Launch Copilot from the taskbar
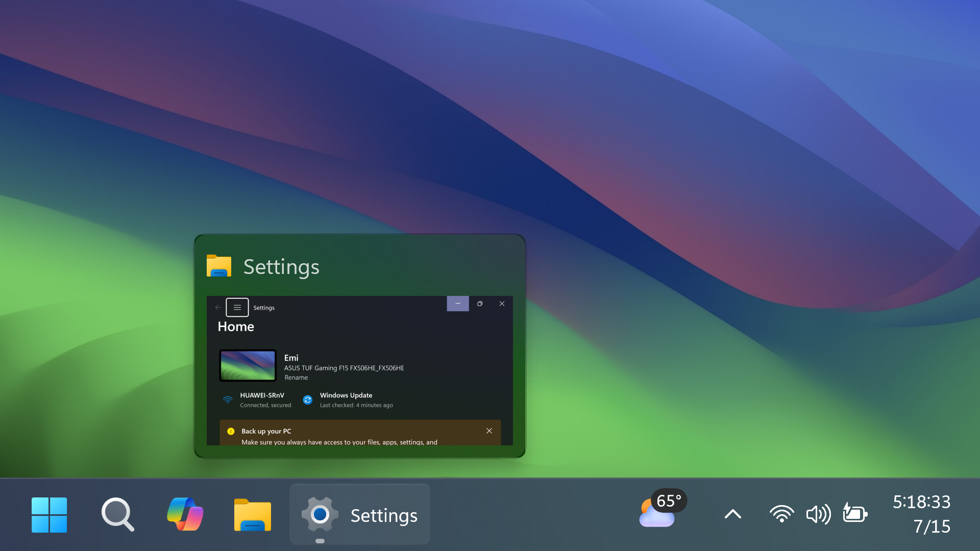Viewport: 980px width, 551px height. [x=185, y=514]
